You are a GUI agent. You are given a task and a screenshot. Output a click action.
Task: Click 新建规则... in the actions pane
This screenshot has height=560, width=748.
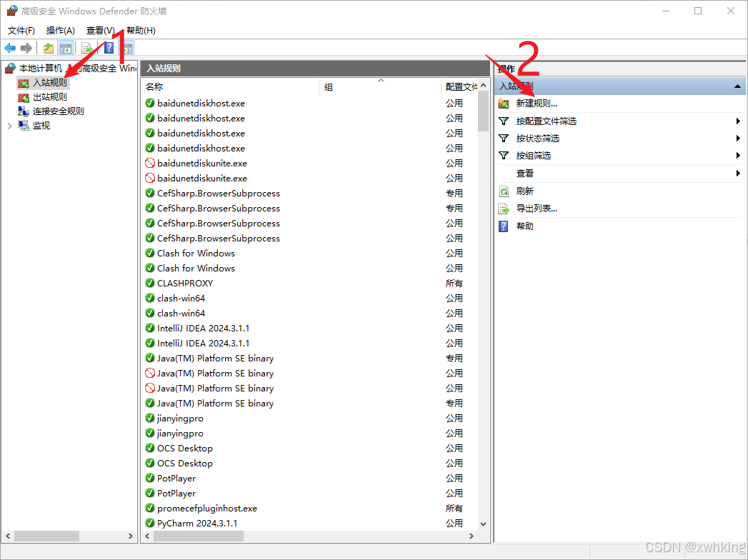[537, 104]
